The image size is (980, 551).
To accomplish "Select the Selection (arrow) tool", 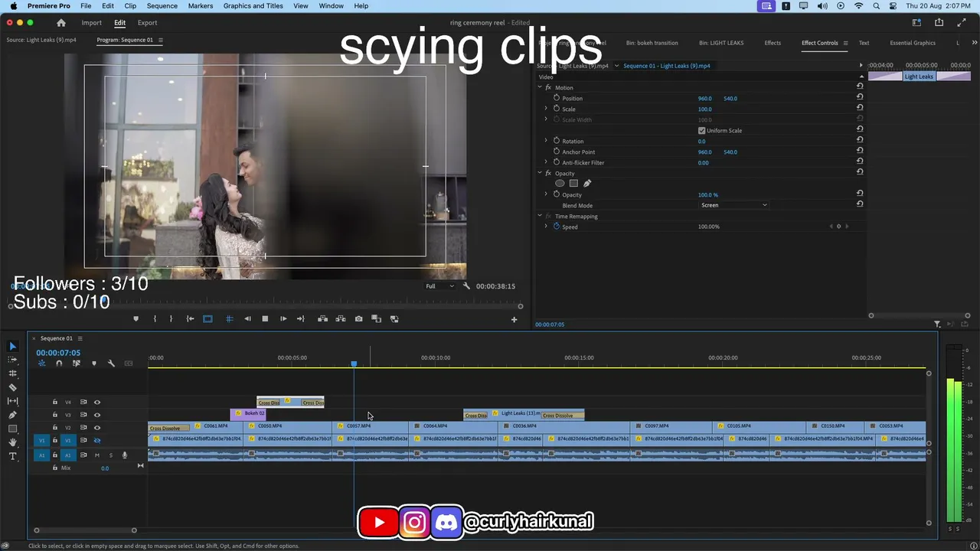I will [x=12, y=347].
